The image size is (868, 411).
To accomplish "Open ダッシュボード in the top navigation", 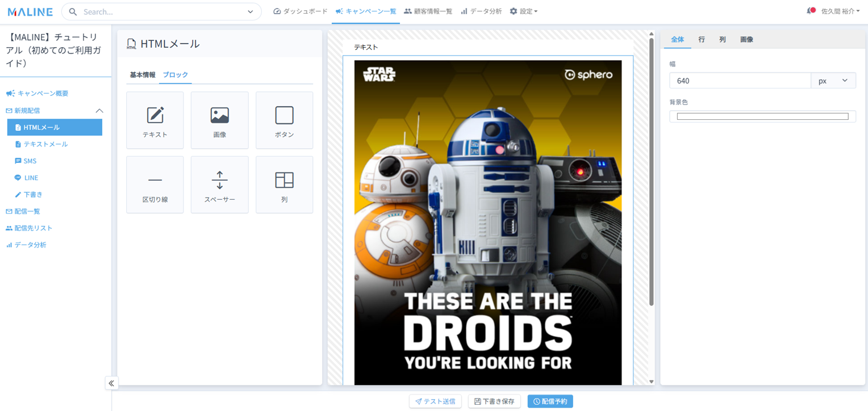I will 301,11.
